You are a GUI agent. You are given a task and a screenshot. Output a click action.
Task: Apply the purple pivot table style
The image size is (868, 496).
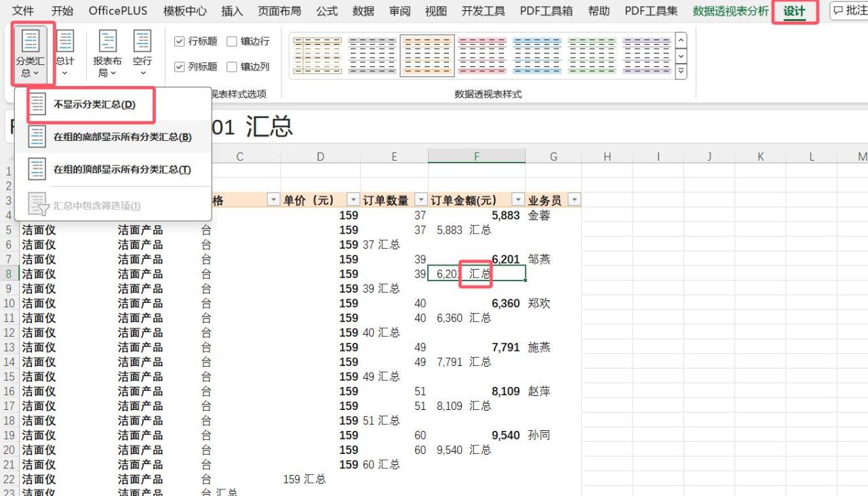point(647,56)
